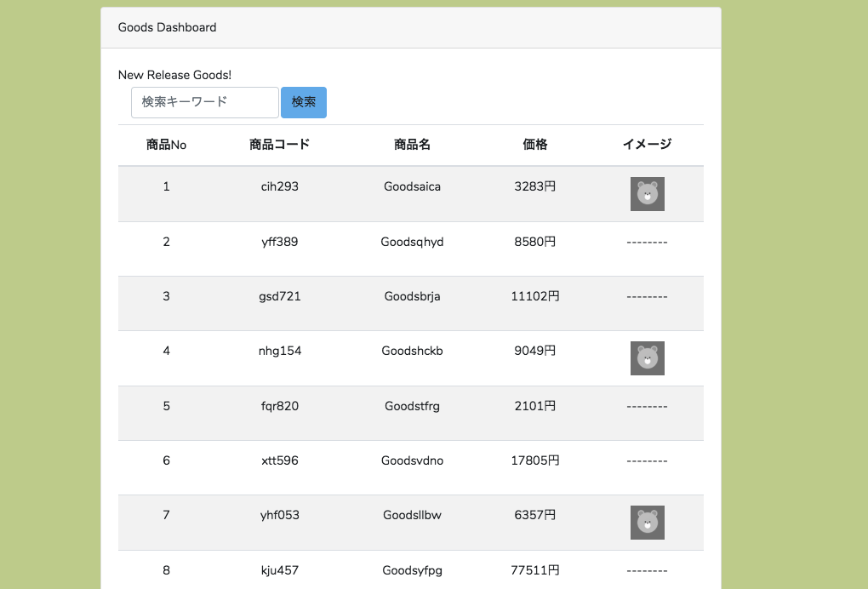Click the 価格 column header

pyautogui.click(x=534, y=145)
